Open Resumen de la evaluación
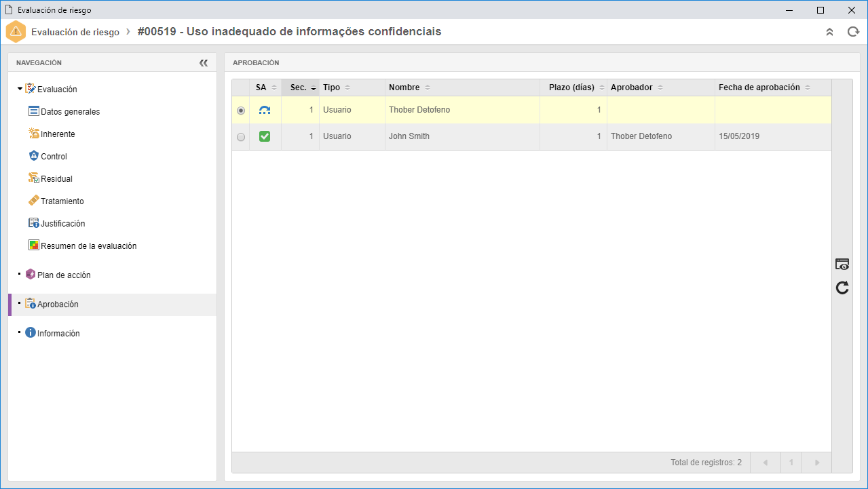The width and height of the screenshot is (868, 489). click(82, 246)
